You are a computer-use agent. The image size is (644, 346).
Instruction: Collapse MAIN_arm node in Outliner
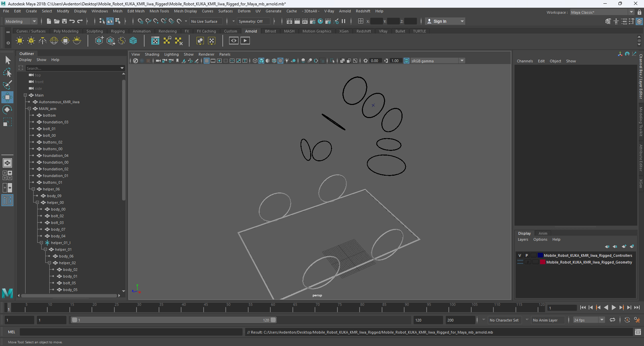click(29, 109)
